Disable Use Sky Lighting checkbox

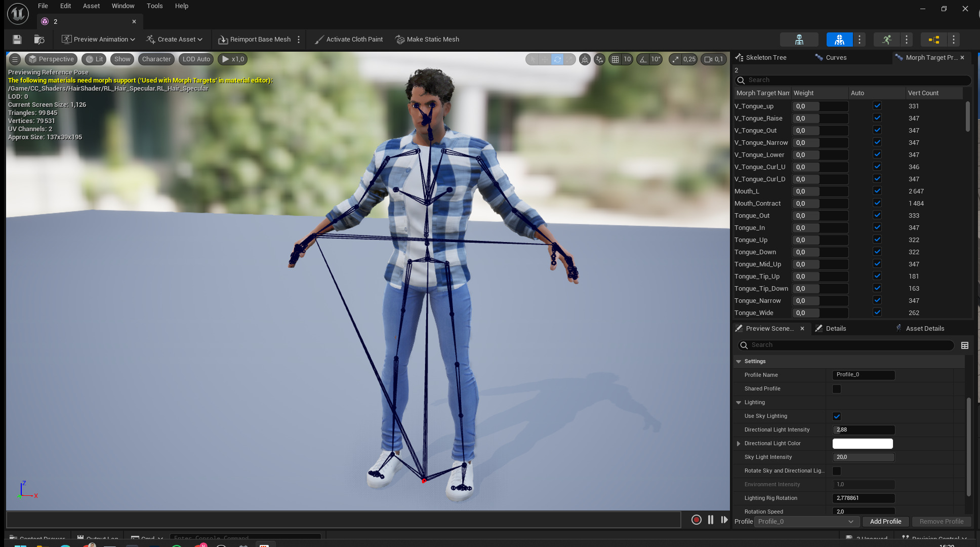click(x=836, y=416)
